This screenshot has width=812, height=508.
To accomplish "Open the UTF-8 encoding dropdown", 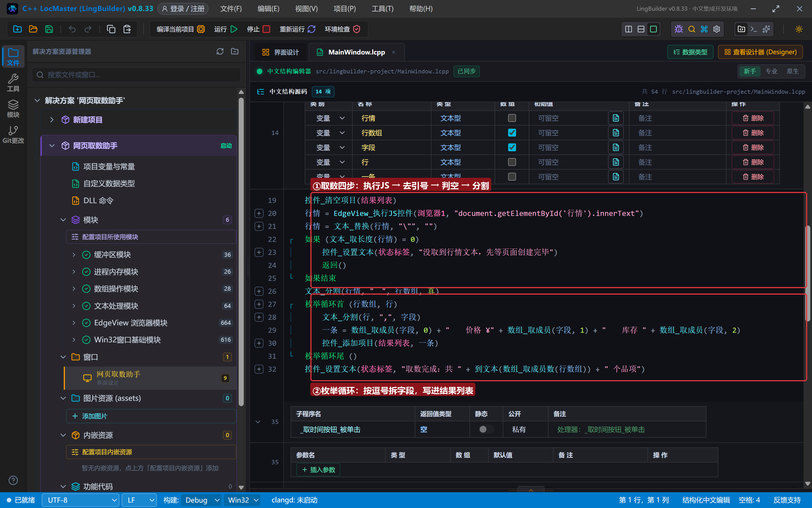I will point(81,500).
